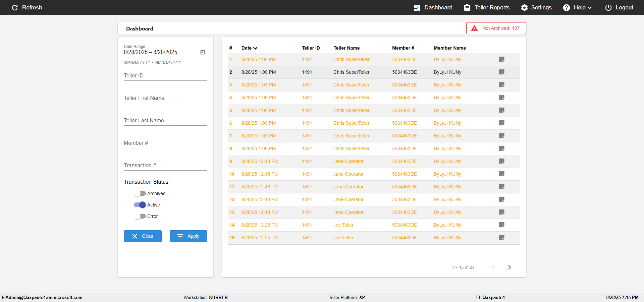The height and width of the screenshot is (302, 644).
Task: Expand the Help dropdown menu
Action: pos(577,7)
